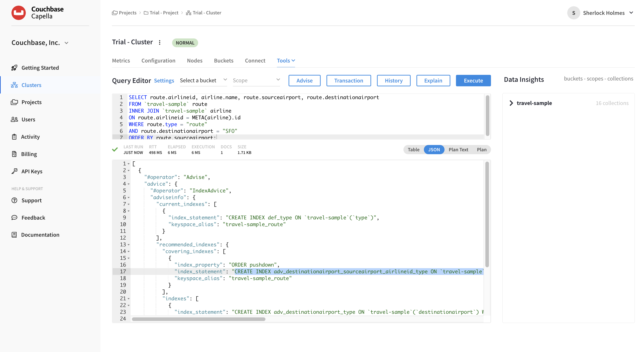Enable the Plan Text results view
Viewport: 644px width, 352px height.
coord(458,149)
